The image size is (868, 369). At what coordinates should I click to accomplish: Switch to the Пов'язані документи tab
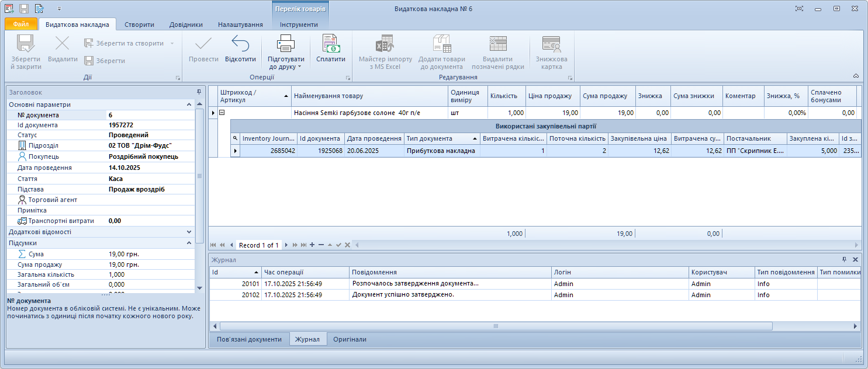[249, 339]
